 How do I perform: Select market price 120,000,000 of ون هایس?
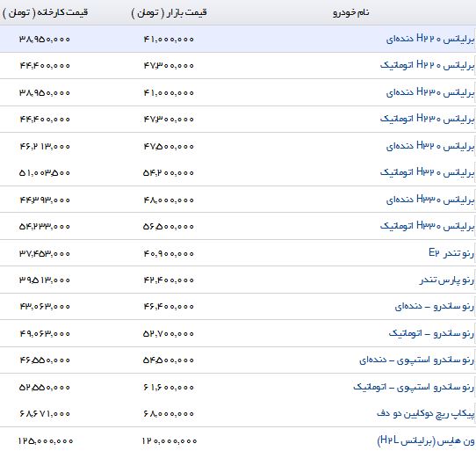coord(169,440)
